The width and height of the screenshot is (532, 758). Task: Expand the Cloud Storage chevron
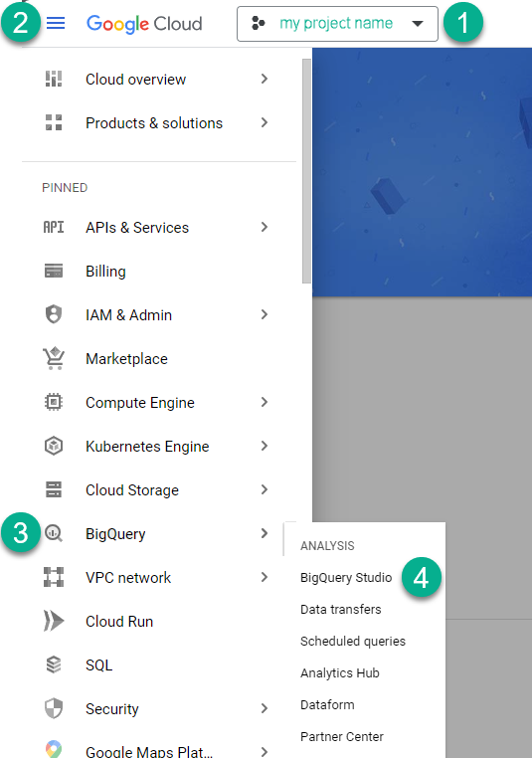[x=265, y=489]
